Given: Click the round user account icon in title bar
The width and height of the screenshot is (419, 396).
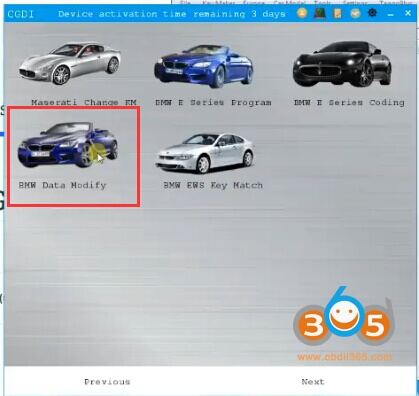Looking at the screenshot, I should point(302,13).
